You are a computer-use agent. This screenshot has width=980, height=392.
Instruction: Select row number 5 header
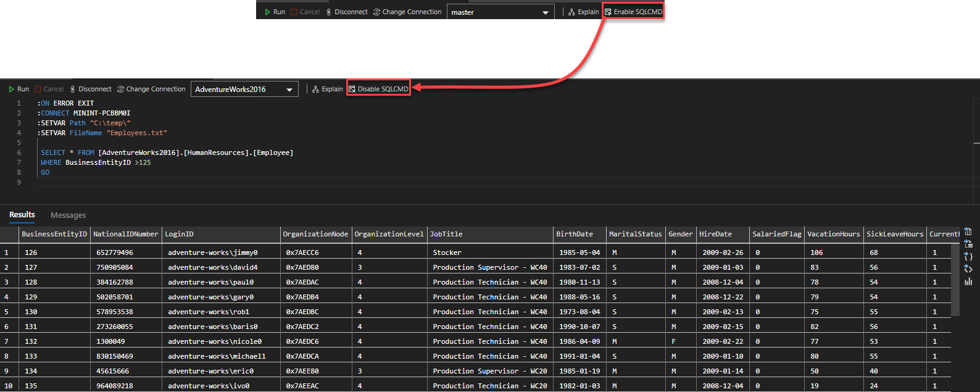(x=9, y=312)
